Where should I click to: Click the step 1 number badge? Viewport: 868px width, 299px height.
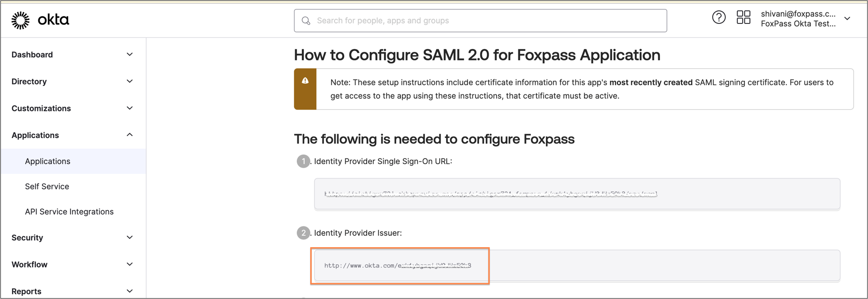click(x=303, y=161)
